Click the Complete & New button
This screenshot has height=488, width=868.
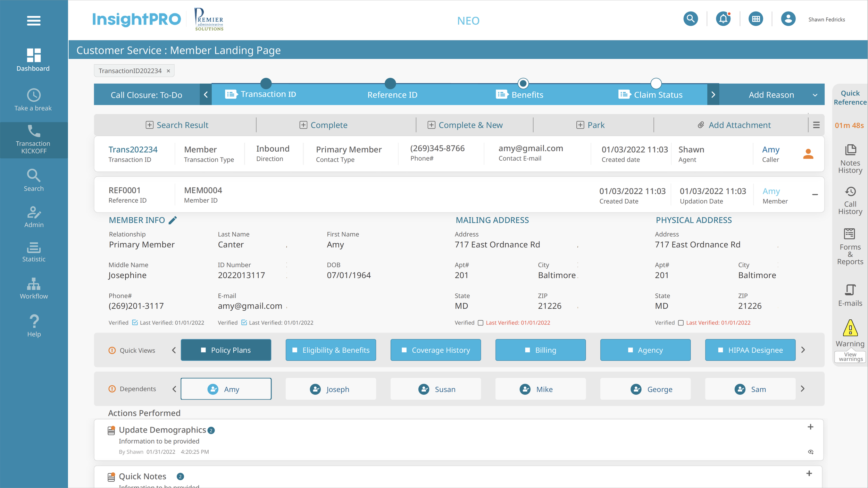(x=465, y=125)
